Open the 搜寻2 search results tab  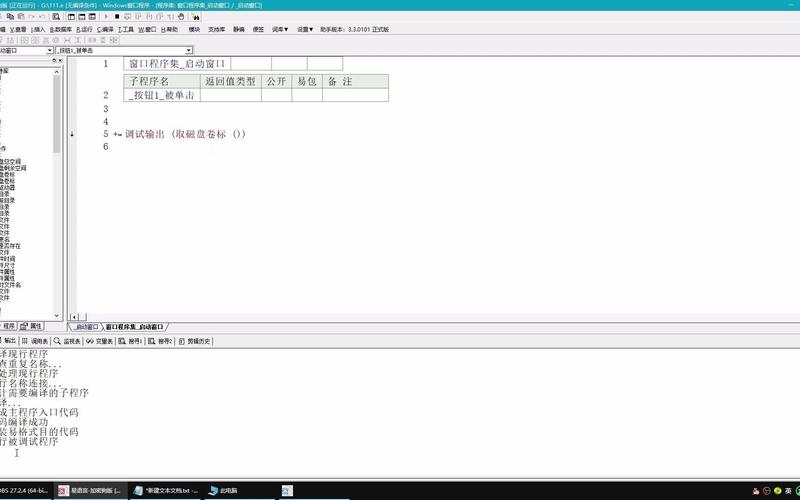(x=160, y=341)
